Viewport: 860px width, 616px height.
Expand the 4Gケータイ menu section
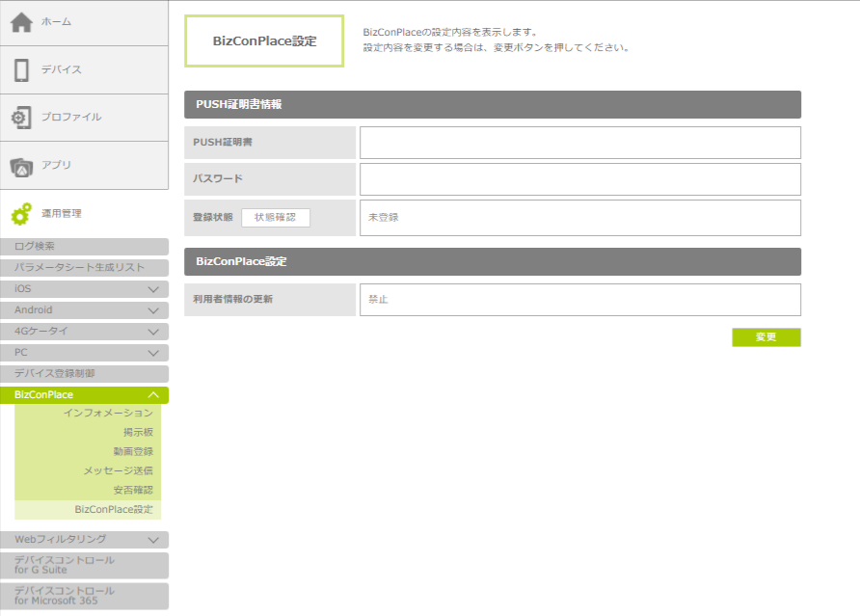click(152, 332)
